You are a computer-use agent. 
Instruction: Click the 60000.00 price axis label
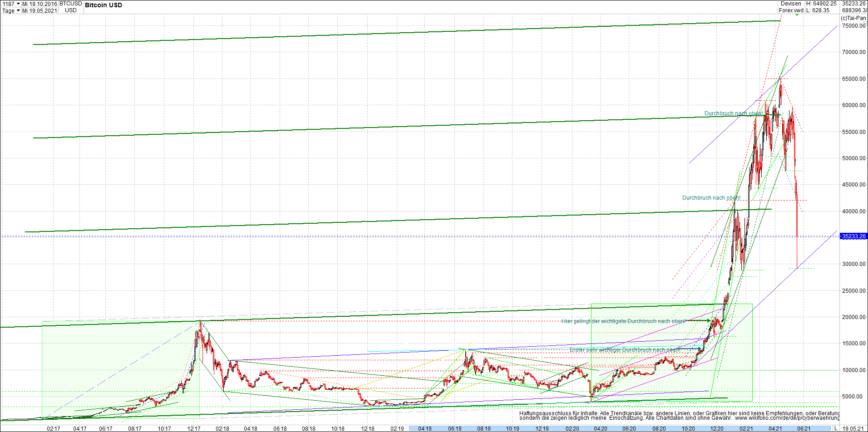pyautogui.click(x=854, y=105)
